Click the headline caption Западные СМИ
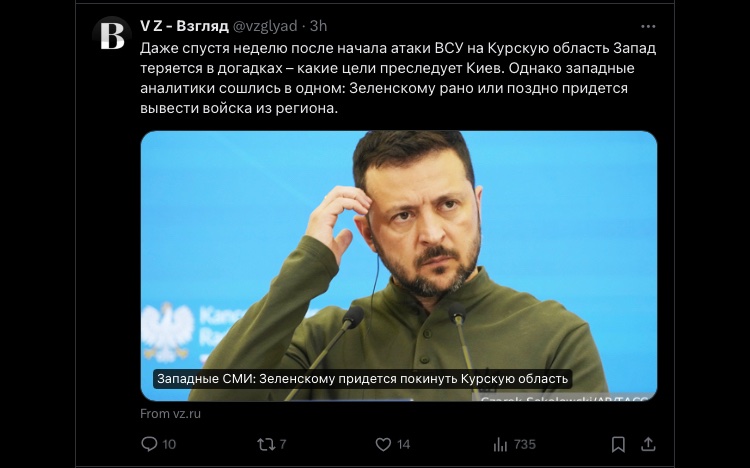The height and width of the screenshot is (468, 750). [x=363, y=379]
